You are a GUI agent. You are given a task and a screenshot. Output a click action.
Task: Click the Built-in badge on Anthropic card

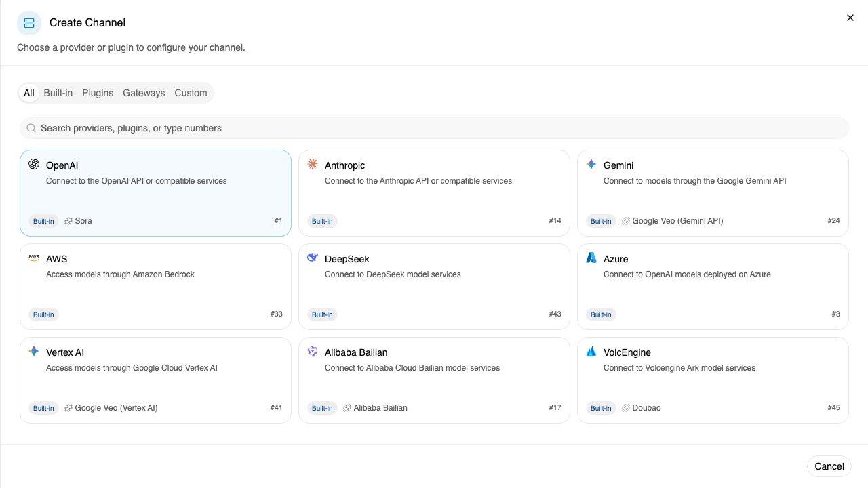(x=322, y=221)
